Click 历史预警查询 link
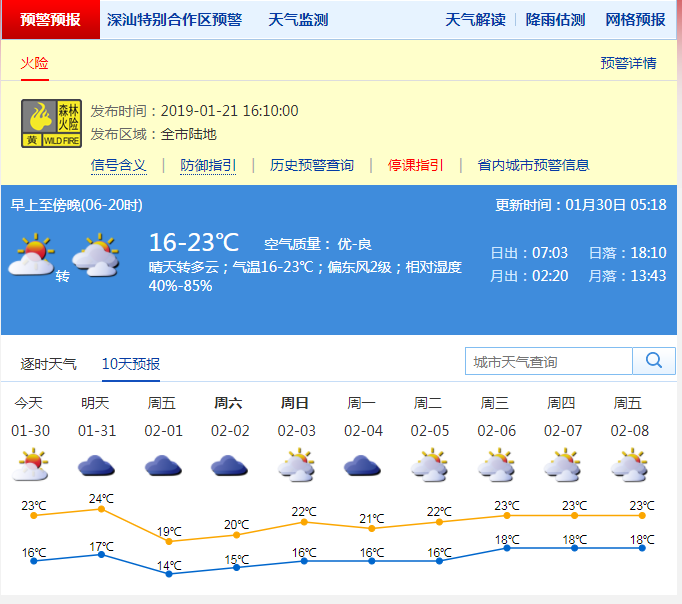The image size is (682, 604). pyautogui.click(x=312, y=165)
